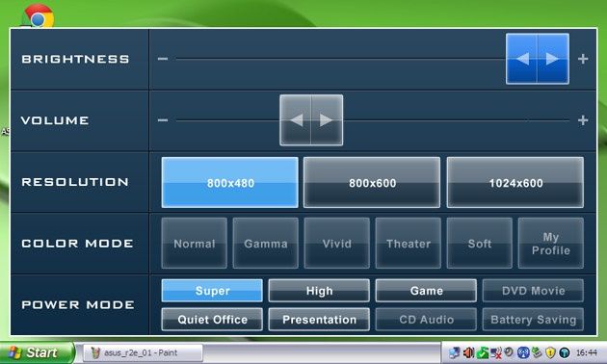Select the 1024x600 resolution
The image size is (607, 364).
[x=515, y=182]
